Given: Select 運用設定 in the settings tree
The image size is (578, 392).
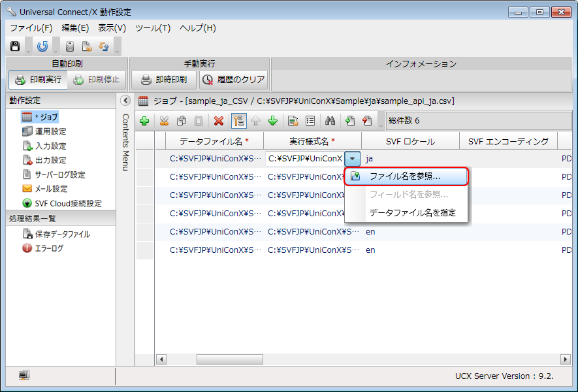Looking at the screenshot, I should [44, 131].
